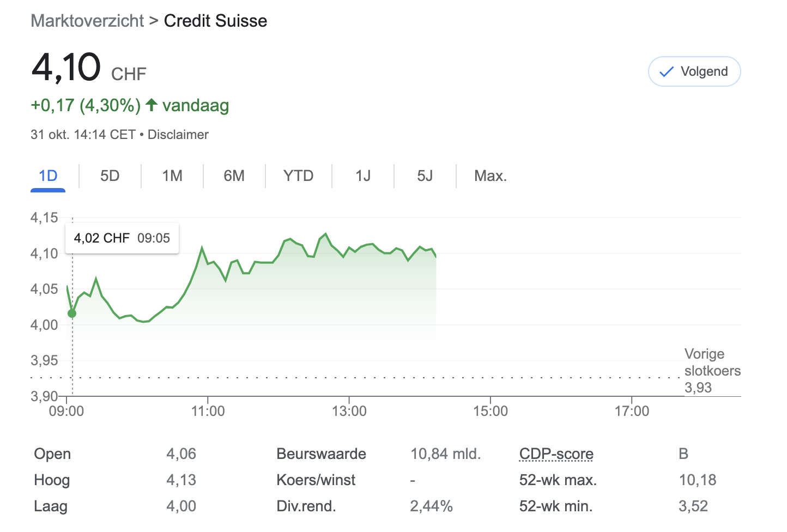The width and height of the screenshot is (787, 532).
Task: Switch to the 1M chart tab
Action: (x=172, y=176)
